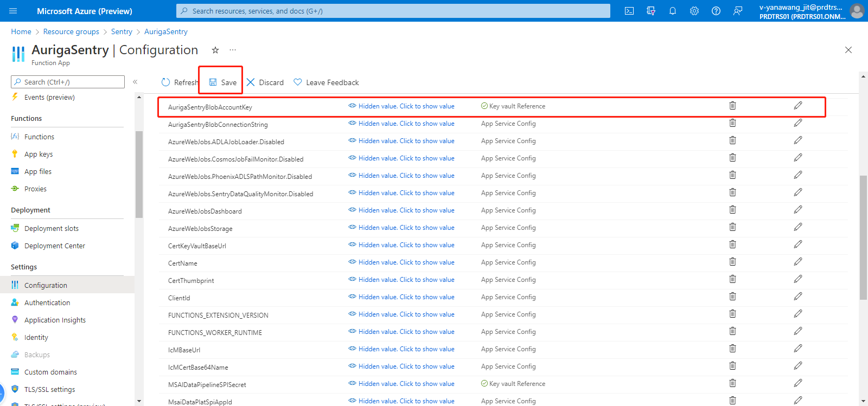Open the more options ellipsis beside the title
The width and height of the screenshot is (868, 406).
[x=233, y=50]
